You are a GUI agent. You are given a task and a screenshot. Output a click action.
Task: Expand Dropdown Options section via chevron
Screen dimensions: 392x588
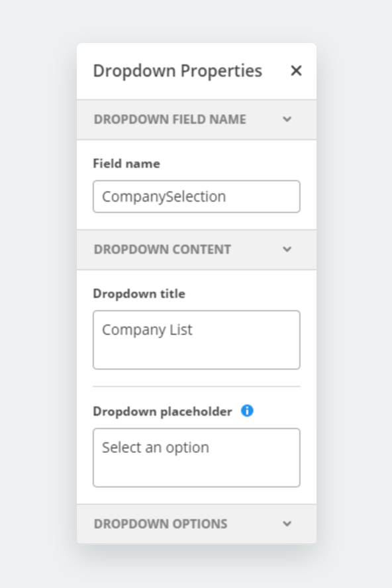tap(287, 524)
